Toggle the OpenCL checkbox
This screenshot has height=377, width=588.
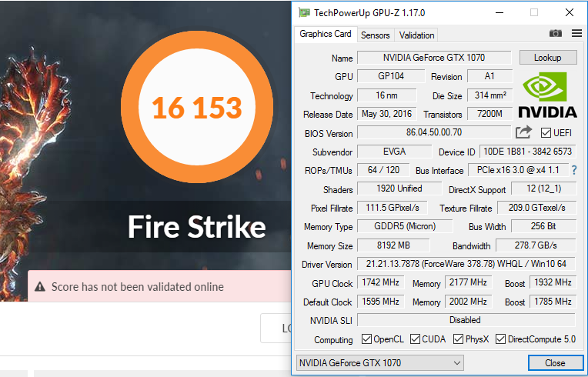point(366,339)
